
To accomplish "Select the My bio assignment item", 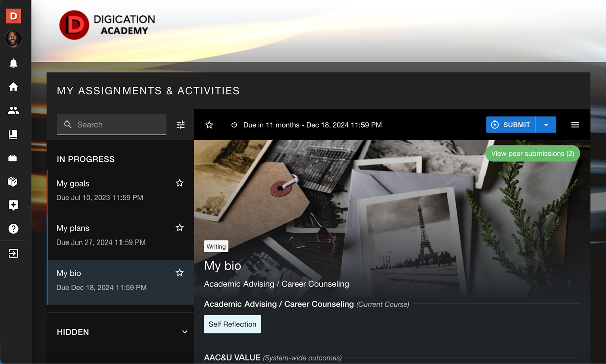I will [120, 282].
